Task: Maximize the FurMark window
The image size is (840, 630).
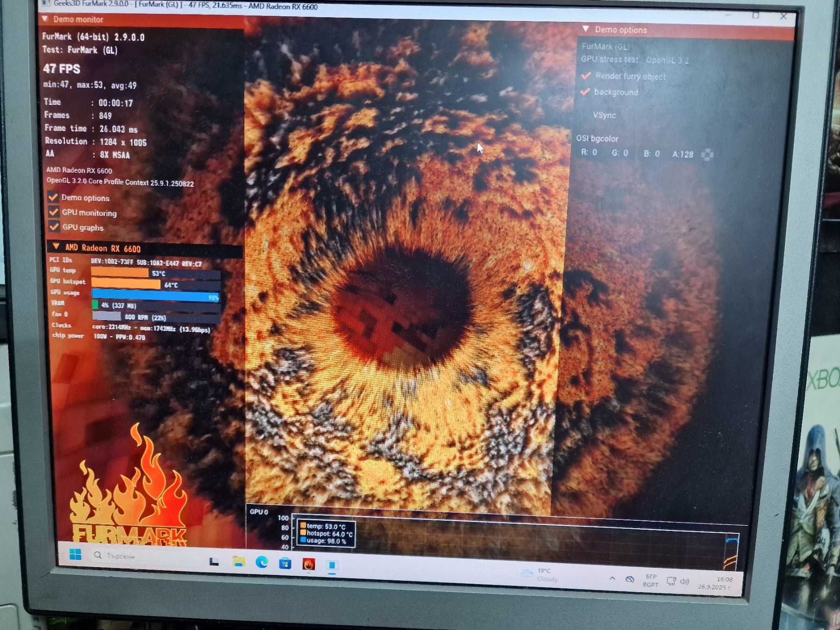Action: 756,16
